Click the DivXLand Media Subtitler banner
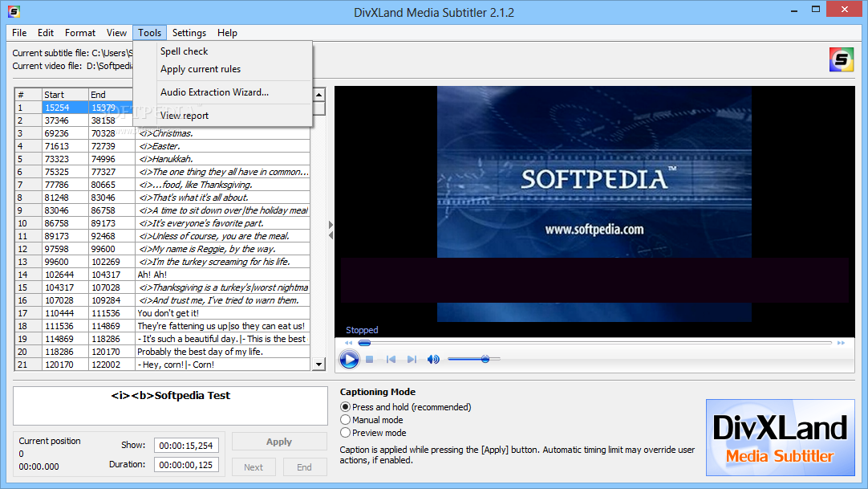 click(x=780, y=438)
